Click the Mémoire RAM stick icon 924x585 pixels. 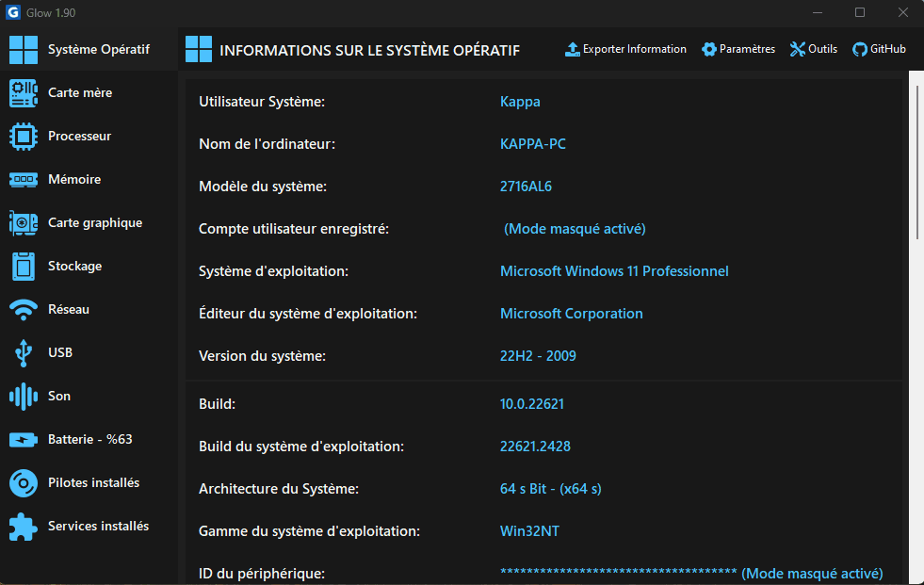tap(24, 180)
